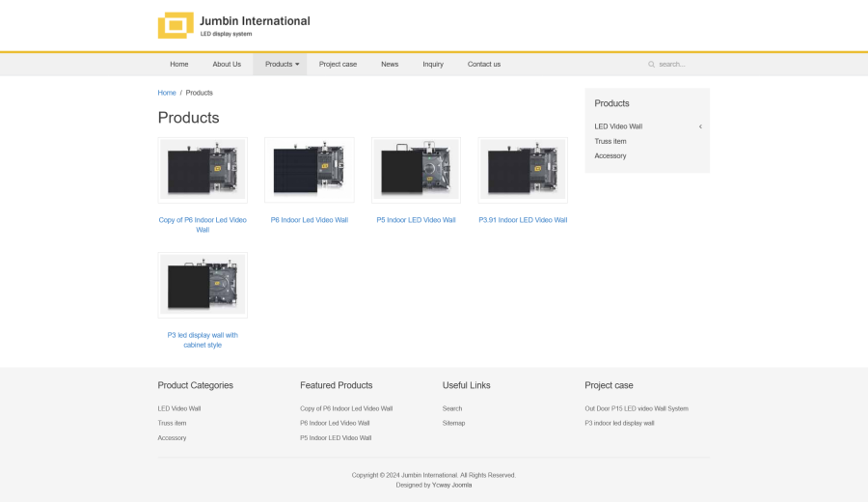Image resolution: width=868 pixels, height=502 pixels.
Task: Open the P3 led display wall image
Action: coord(203,286)
